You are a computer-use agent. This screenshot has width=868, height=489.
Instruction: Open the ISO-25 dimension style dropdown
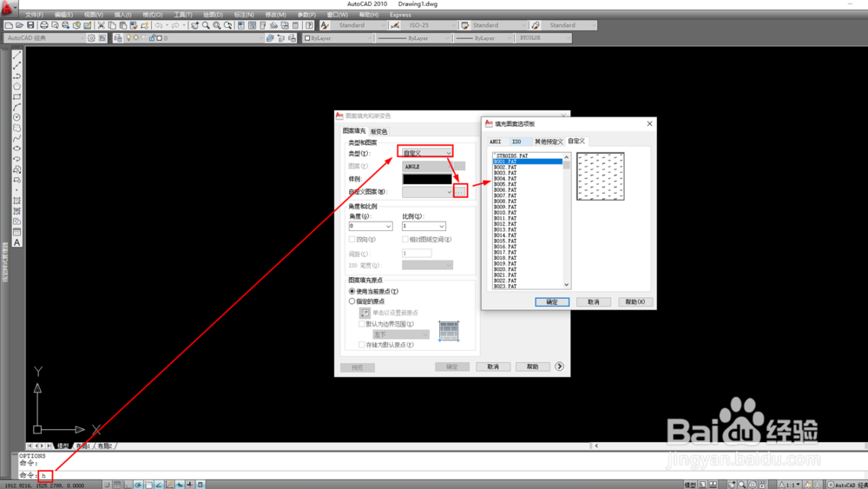tap(430, 25)
